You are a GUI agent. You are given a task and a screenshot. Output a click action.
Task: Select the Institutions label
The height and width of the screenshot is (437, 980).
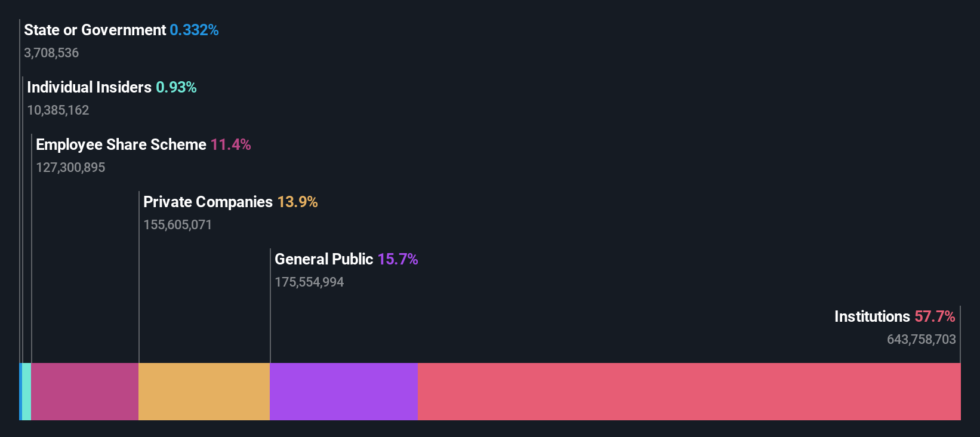click(x=872, y=316)
